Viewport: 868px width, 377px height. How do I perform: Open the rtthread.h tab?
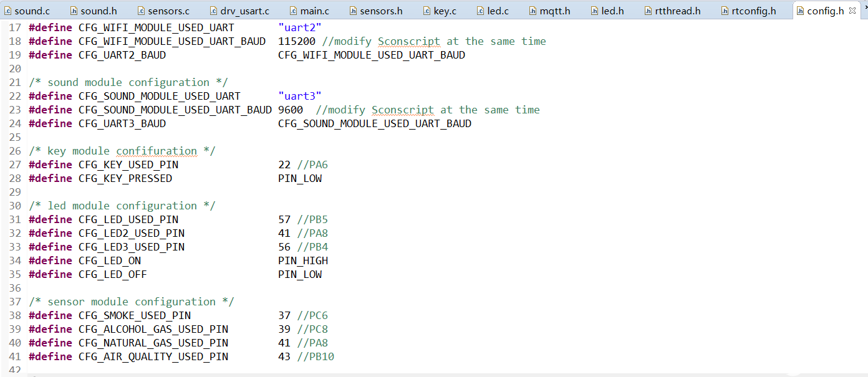pos(672,11)
